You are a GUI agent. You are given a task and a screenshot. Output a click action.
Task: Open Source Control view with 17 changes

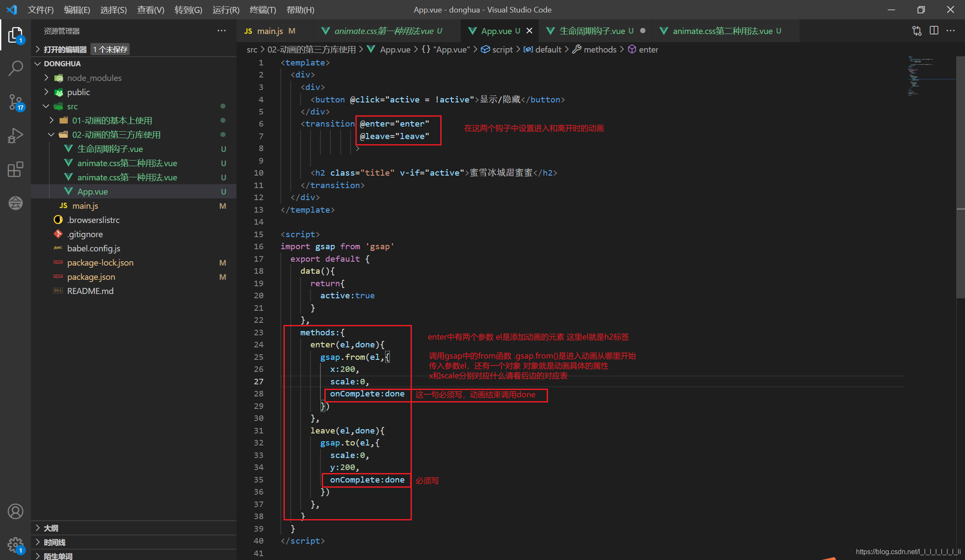(16, 102)
